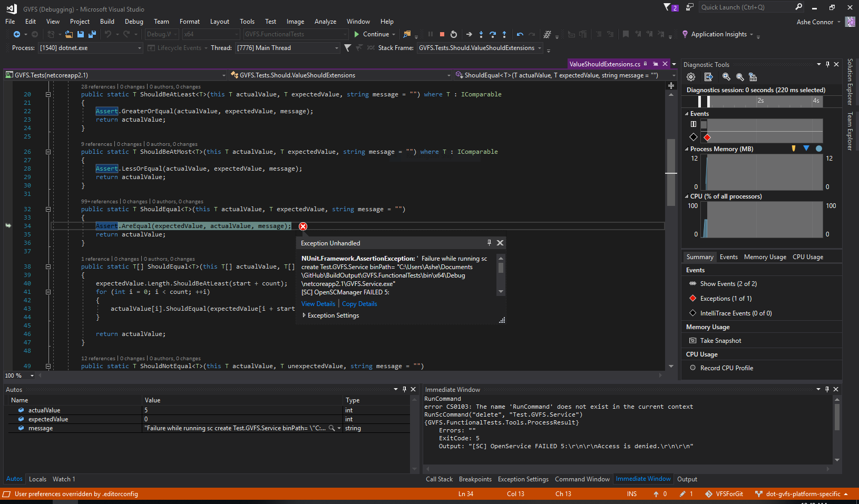Collapse the CPU (% of all processors) graph

(x=687, y=196)
